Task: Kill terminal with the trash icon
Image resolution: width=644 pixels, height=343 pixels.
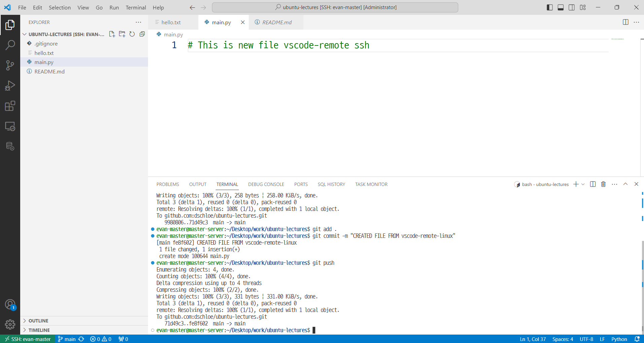Action: click(x=603, y=184)
